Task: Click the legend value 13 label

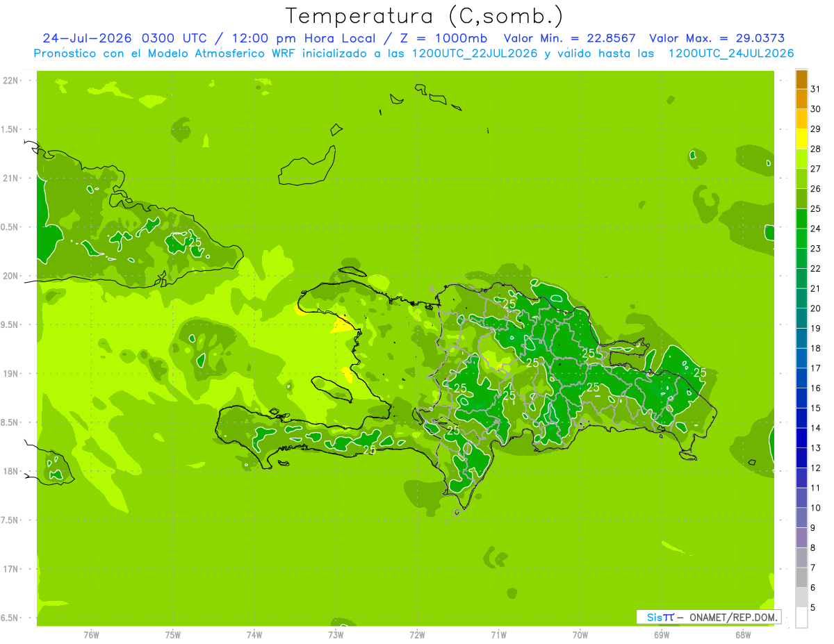Action: pos(815,448)
